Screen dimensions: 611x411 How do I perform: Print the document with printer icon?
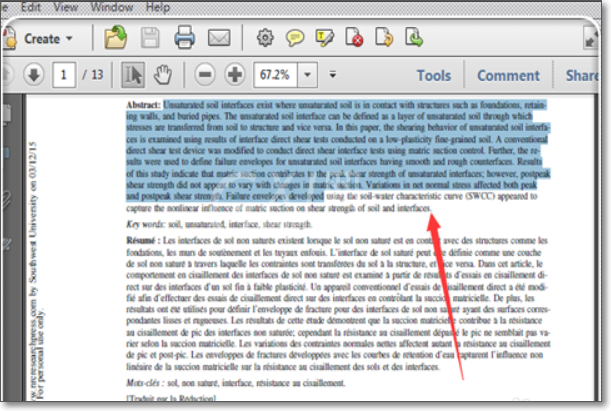(x=184, y=37)
